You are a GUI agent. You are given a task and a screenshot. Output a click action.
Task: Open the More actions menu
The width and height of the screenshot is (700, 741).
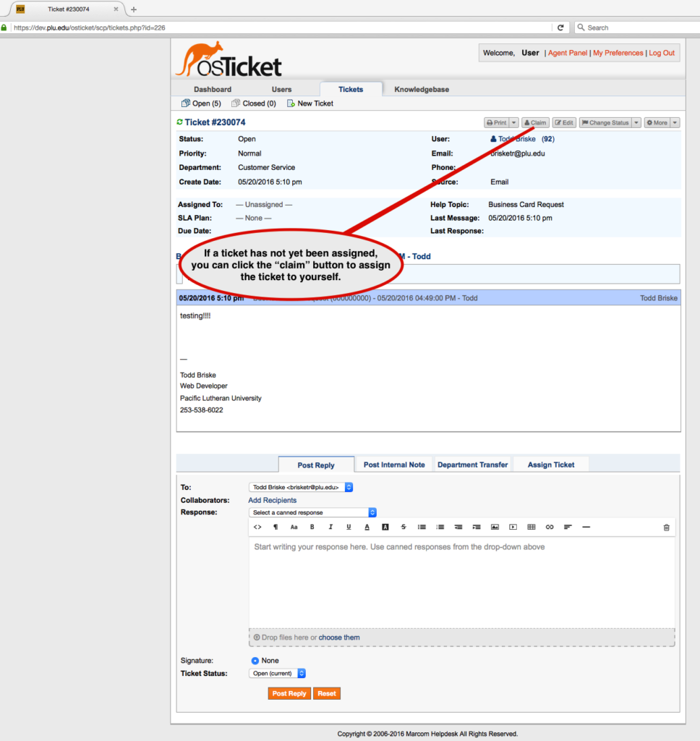click(x=657, y=123)
